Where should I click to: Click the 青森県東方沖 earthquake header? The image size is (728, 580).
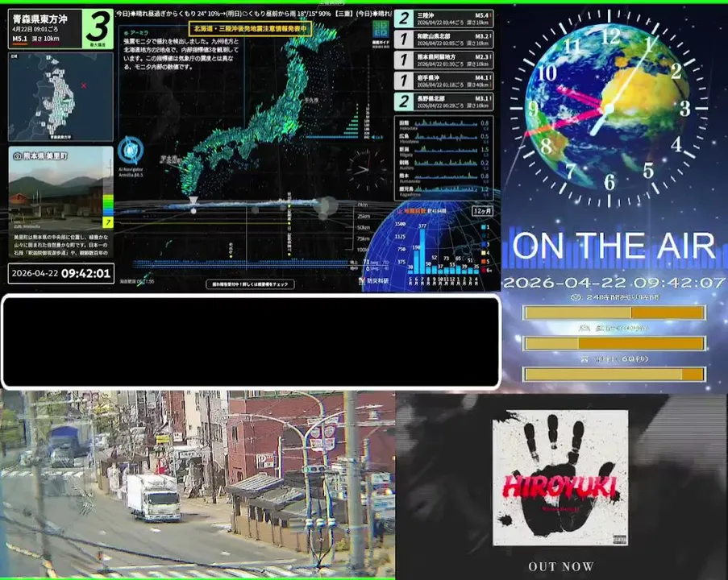40,19
